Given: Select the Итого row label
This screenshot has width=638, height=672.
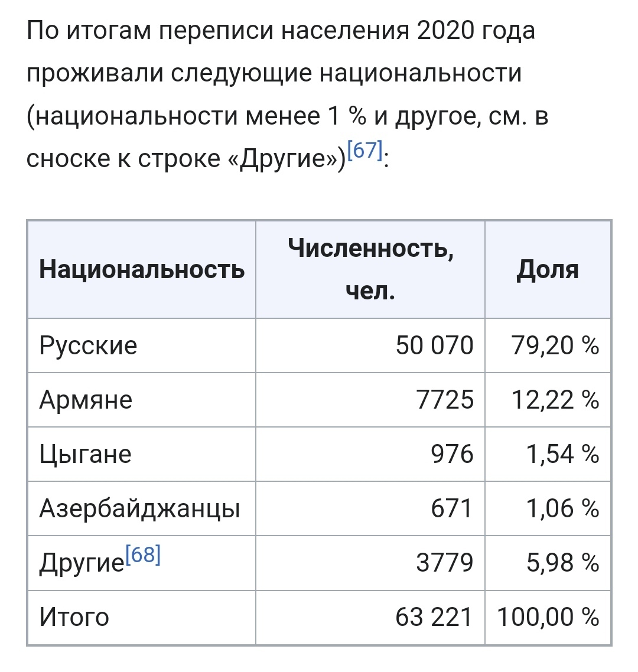Looking at the screenshot, I should tap(74, 618).
